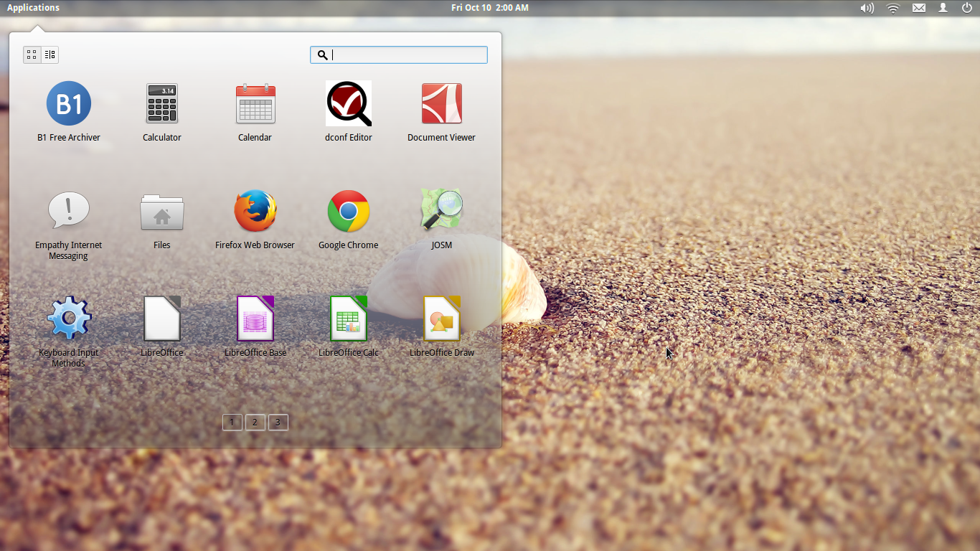980x551 pixels.
Task: Click the Applications menu in the panel
Action: click(33, 8)
